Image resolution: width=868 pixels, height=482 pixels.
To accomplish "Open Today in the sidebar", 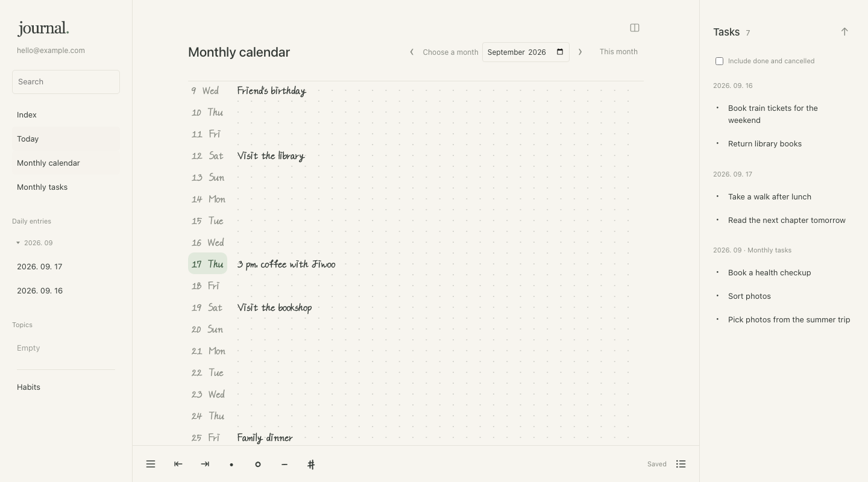I will coord(66,139).
